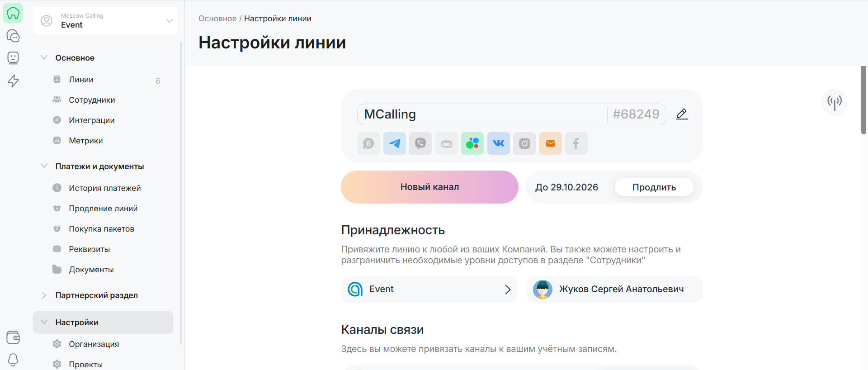Image resolution: width=868 pixels, height=370 pixels.
Task: Click the pencil edit icon for line name
Action: [682, 114]
